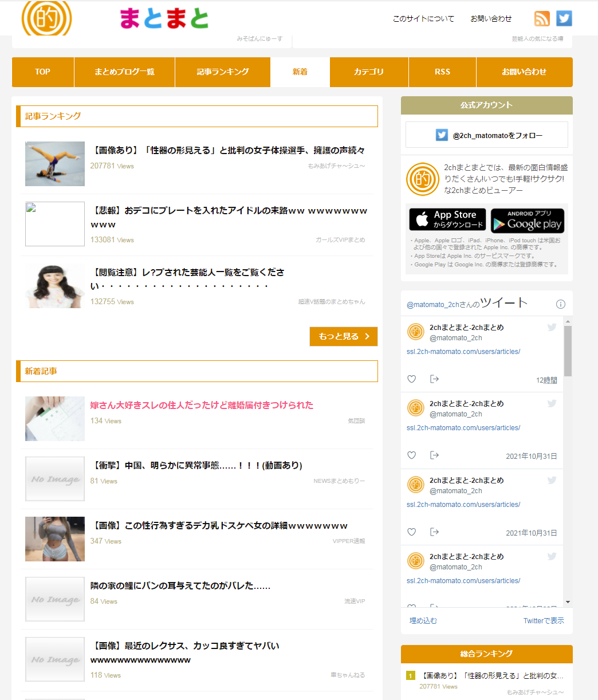
Task: Go to the TOP tab in the navigation bar
Action: [x=43, y=72]
